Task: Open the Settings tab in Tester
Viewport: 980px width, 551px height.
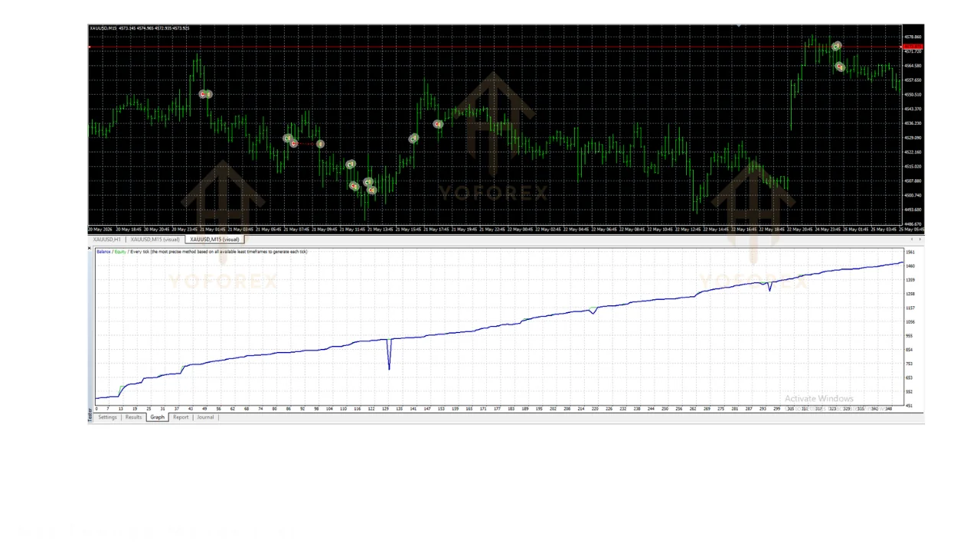Action: (x=108, y=417)
